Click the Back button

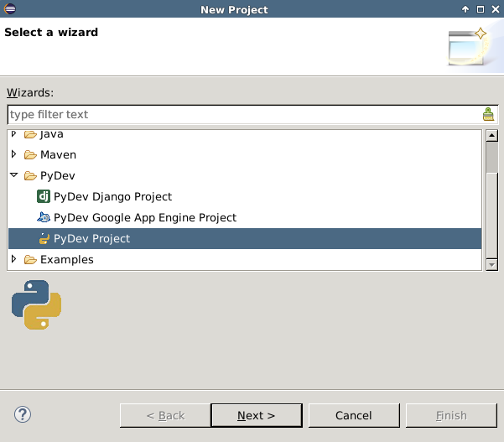click(165, 416)
